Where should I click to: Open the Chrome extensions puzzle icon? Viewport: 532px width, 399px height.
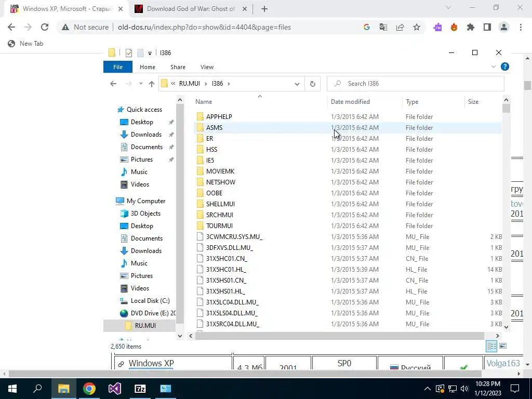point(471,27)
